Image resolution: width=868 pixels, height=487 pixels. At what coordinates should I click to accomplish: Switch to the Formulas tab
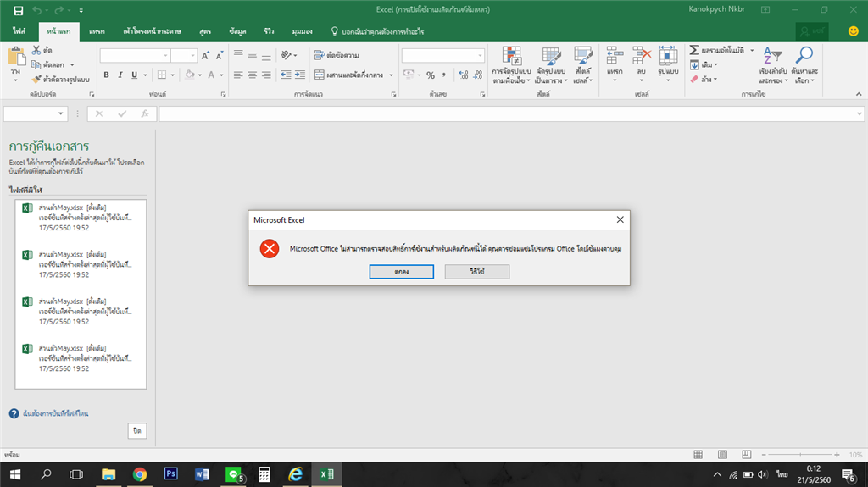tap(205, 31)
